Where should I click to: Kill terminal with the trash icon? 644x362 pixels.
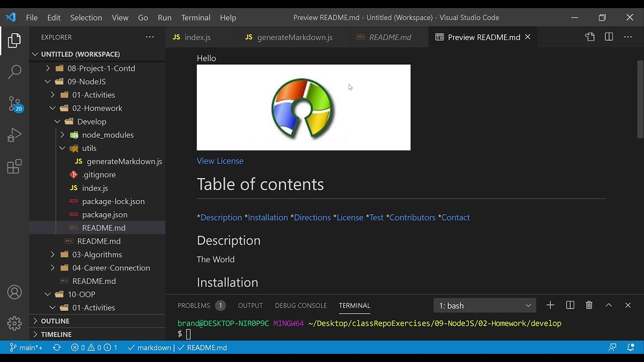coord(589,305)
